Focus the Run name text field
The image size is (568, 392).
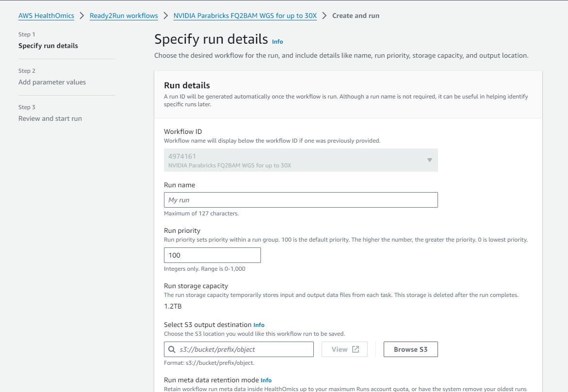coord(301,200)
